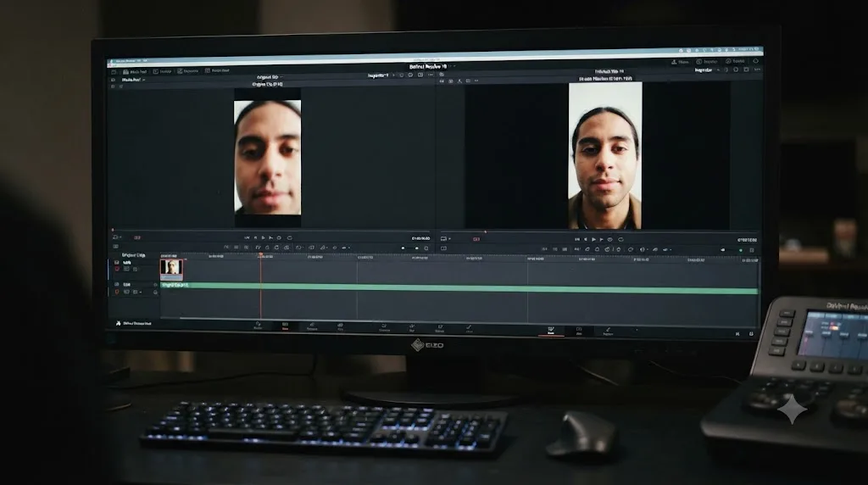The image size is (868, 485).
Task: Open the right viewer mode dropdown icon
Action: (x=445, y=238)
